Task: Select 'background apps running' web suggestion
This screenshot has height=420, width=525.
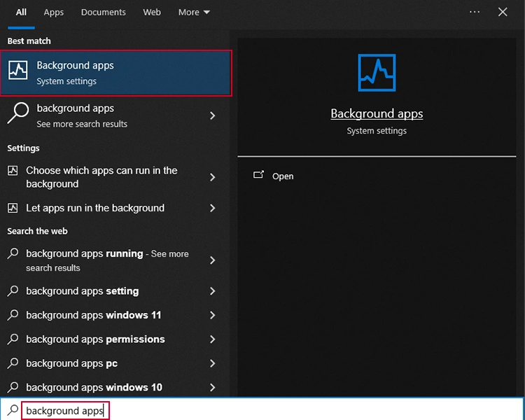Action: click(x=115, y=260)
